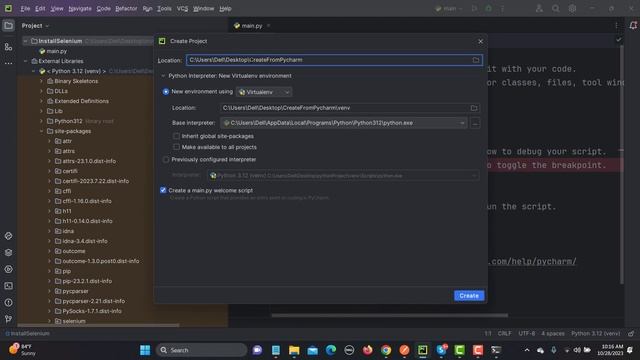The height and width of the screenshot is (360, 640).
Task: Collapse the InstallSelenium project node
Action: pos(25,41)
